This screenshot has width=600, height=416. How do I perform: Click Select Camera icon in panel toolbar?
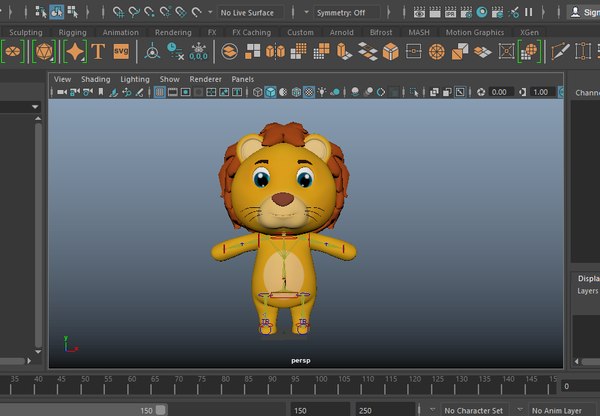point(62,92)
